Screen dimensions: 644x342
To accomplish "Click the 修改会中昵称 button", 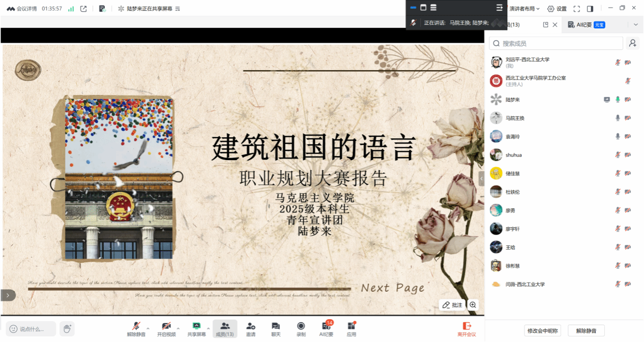I will 542,331.
